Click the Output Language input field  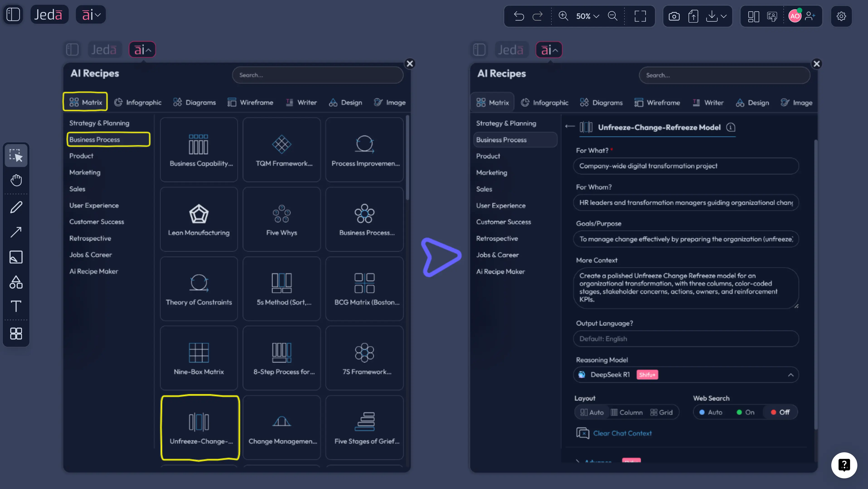click(686, 338)
